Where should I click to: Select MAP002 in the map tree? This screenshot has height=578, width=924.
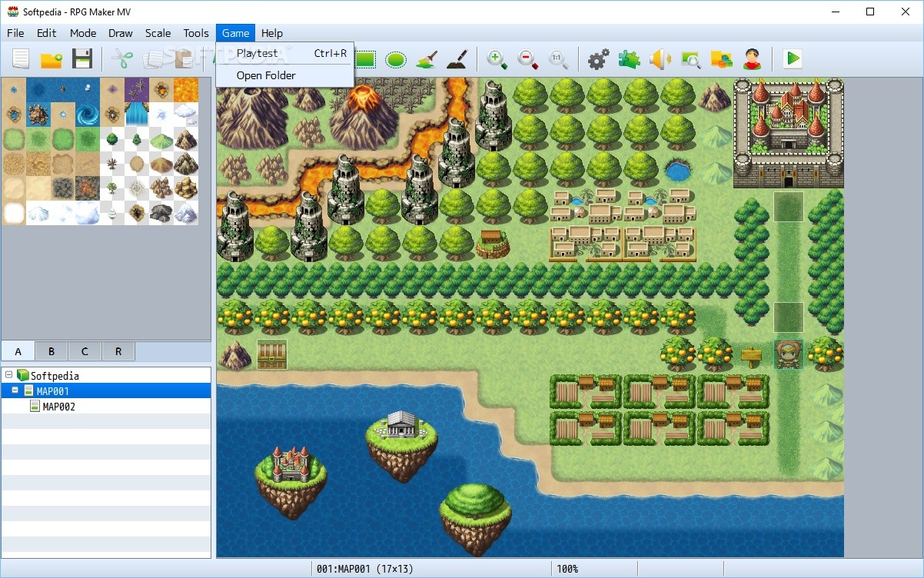(58, 407)
